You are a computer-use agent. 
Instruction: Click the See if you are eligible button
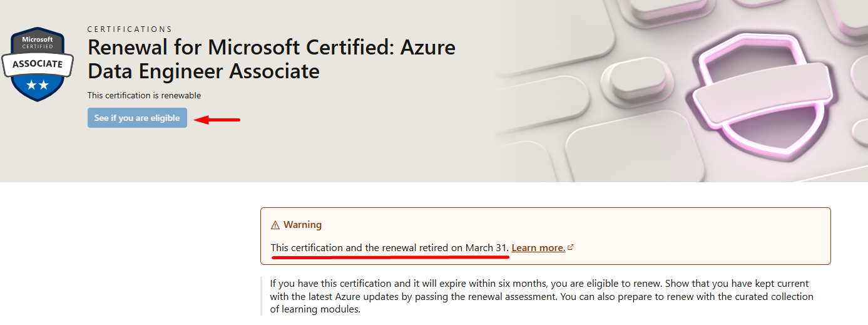click(137, 118)
